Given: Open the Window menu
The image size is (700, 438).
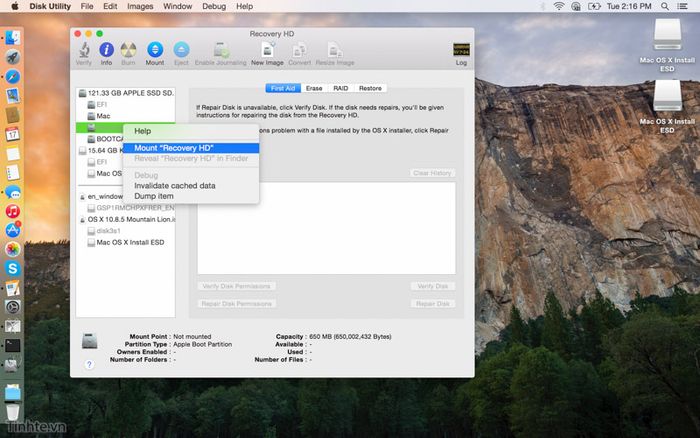Looking at the screenshot, I should (177, 6).
